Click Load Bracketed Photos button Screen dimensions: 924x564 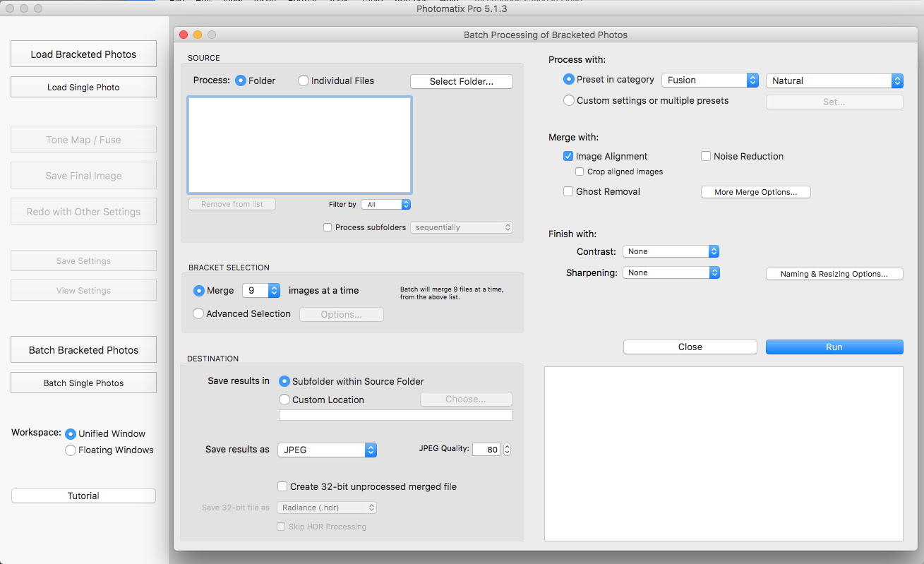(83, 54)
